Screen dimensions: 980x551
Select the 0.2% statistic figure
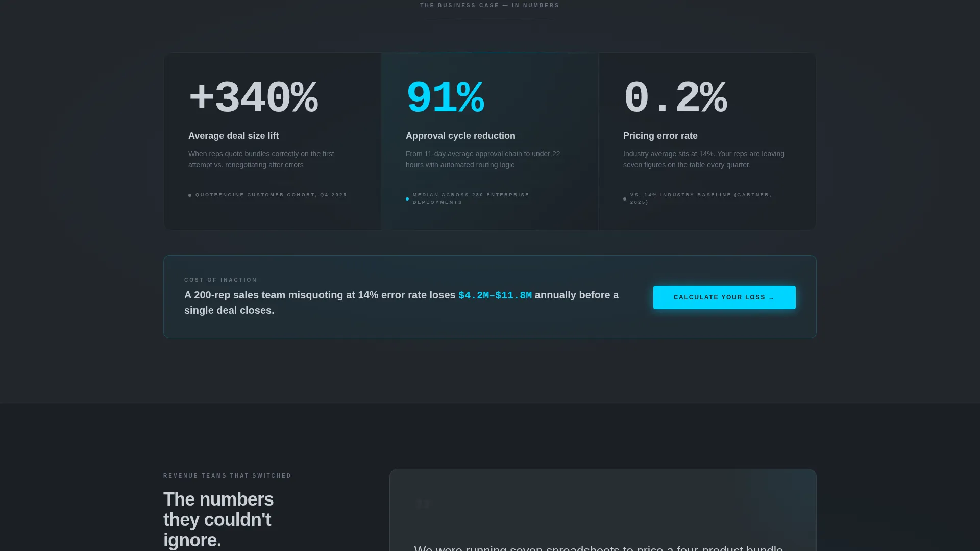[x=675, y=97]
